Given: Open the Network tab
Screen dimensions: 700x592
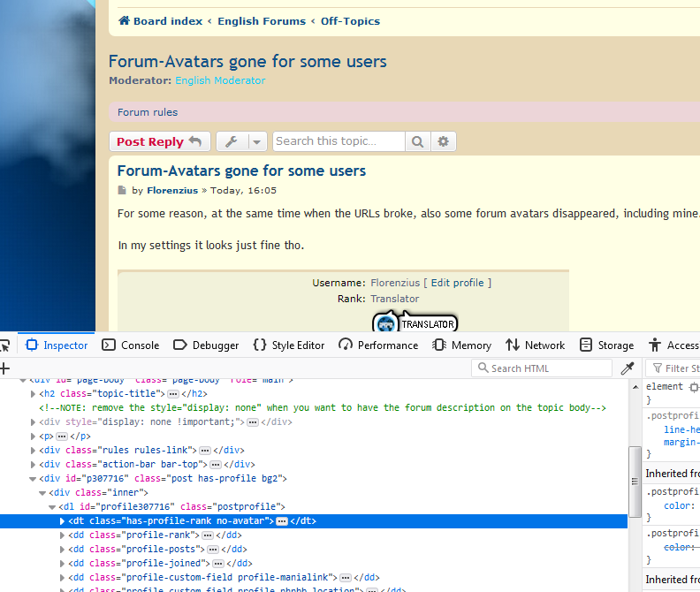Looking at the screenshot, I should click(536, 345).
